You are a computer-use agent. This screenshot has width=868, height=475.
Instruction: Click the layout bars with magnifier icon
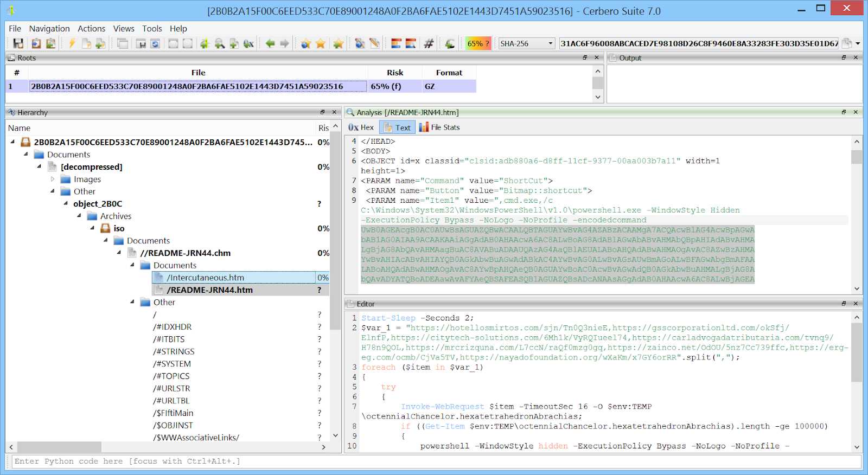click(411, 43)
